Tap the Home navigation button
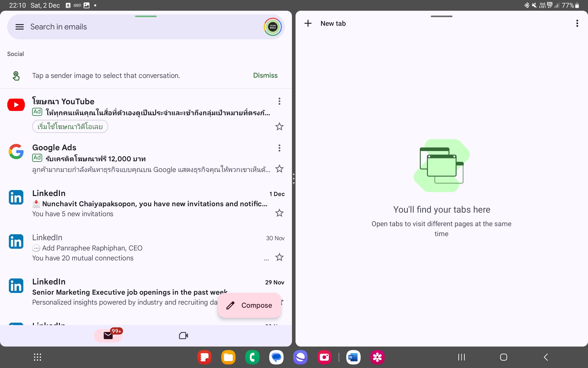588x368 pixels. point(504,357)
